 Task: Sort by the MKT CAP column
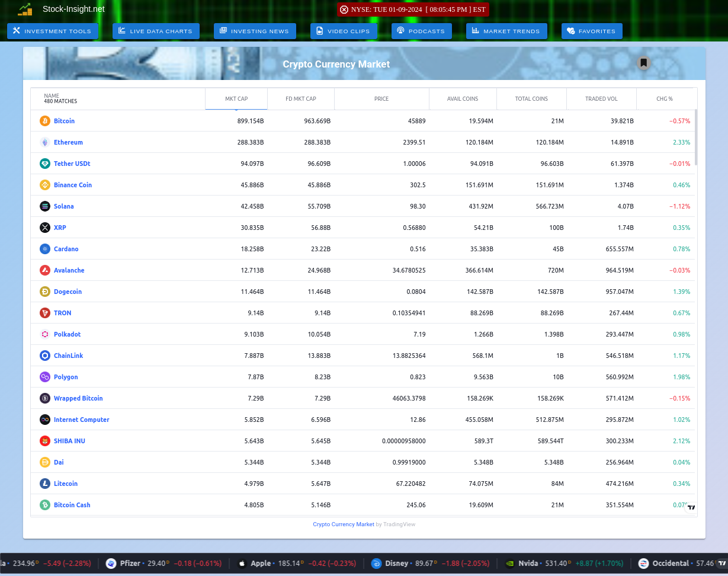tap(236, 99)
